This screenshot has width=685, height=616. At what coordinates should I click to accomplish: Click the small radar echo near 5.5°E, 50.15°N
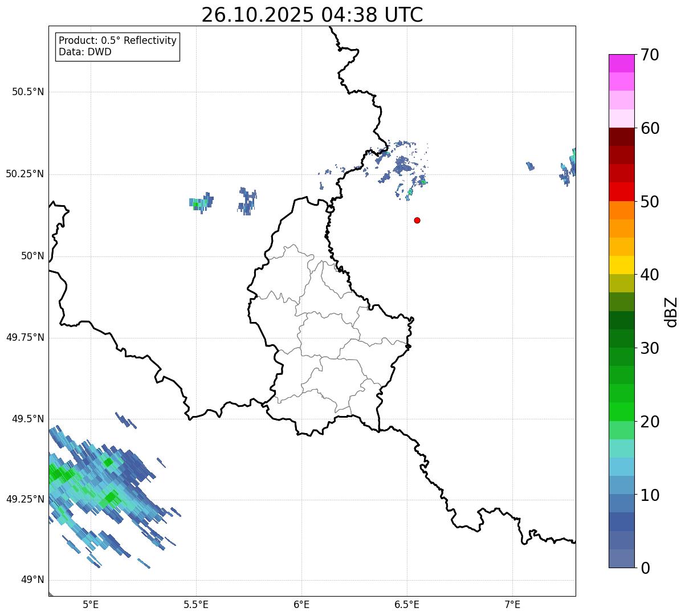pos(201,202)
